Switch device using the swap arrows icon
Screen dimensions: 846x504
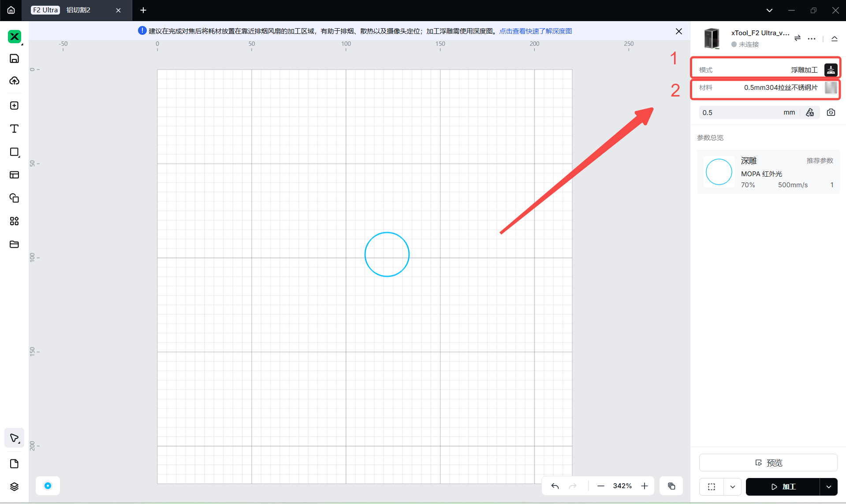point(798,38)
